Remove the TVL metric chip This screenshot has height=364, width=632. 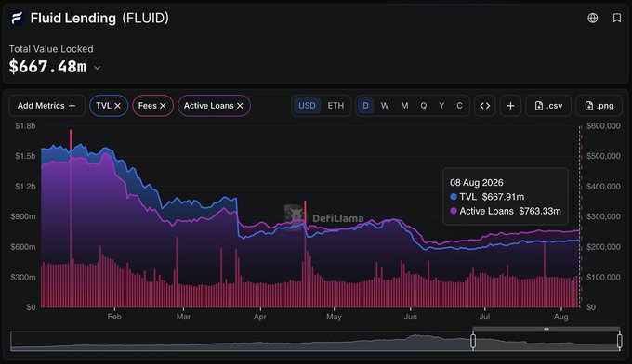117,106
